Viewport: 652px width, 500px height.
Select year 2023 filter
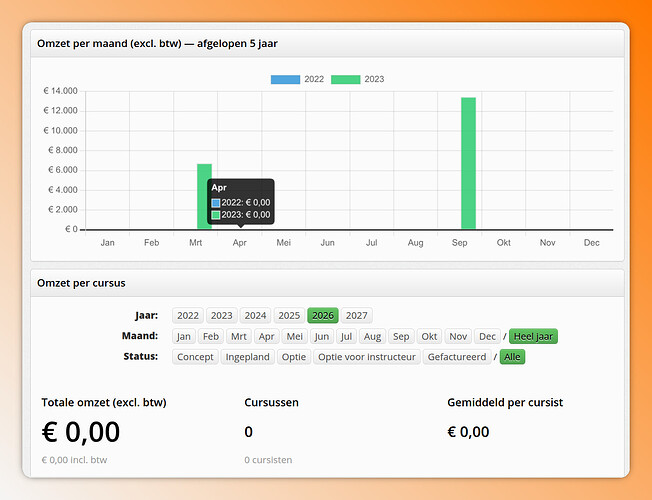[x=222, y=316]
